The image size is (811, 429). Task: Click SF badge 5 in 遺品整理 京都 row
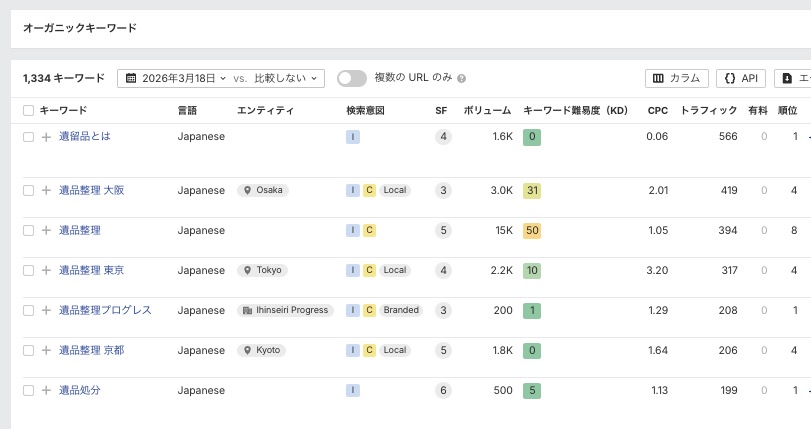443,350
